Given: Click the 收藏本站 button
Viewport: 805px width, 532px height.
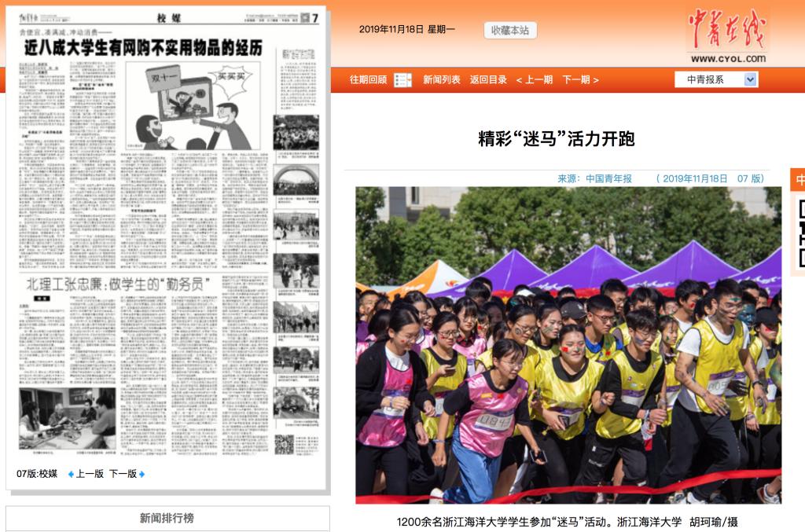Looking at the screenshot, I should coord(509,31).
